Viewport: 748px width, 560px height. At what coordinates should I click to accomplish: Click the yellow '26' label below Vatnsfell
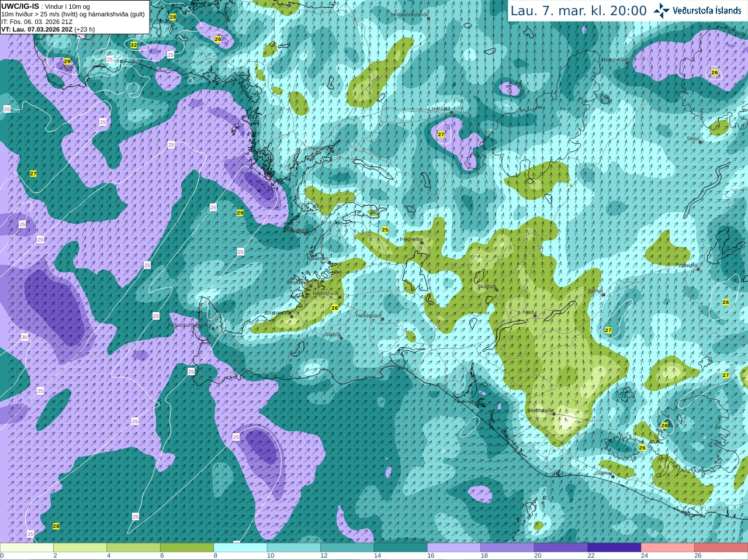tap(726, 302)
